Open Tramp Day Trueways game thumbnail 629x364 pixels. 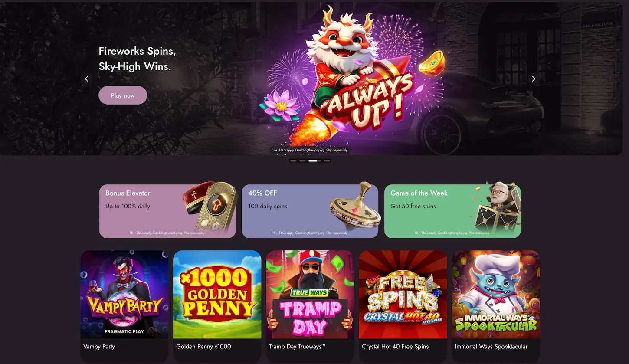click(x=310, y=295)
